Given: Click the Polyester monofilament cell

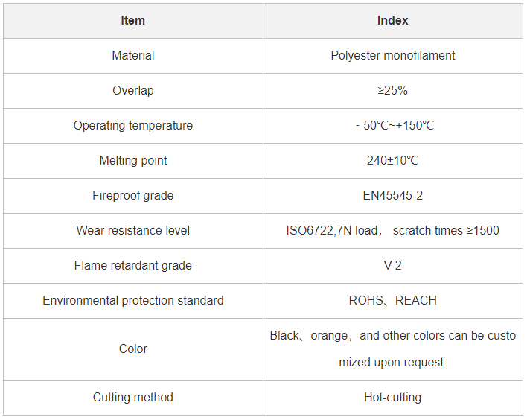Looking at the screenshot, I should [393, 56].
